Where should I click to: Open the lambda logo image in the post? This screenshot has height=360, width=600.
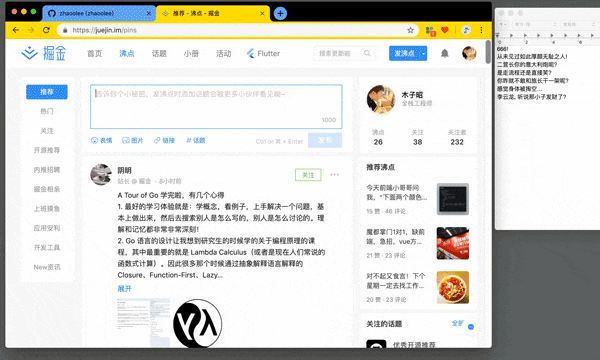(197, 323)
